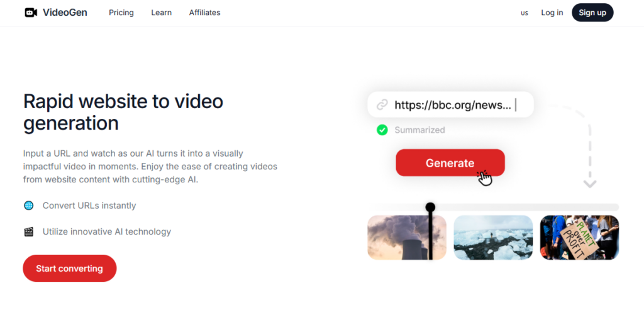644x334 pixels.
Task: Click the URL field showing bbc.org/news
Action: click(450, 105)
